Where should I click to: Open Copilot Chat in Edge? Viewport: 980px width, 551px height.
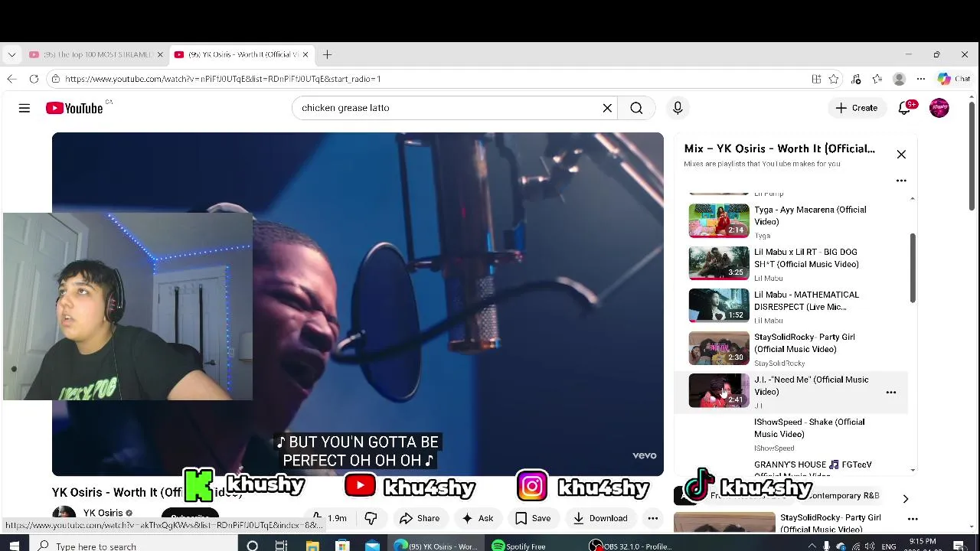[954, 79]
